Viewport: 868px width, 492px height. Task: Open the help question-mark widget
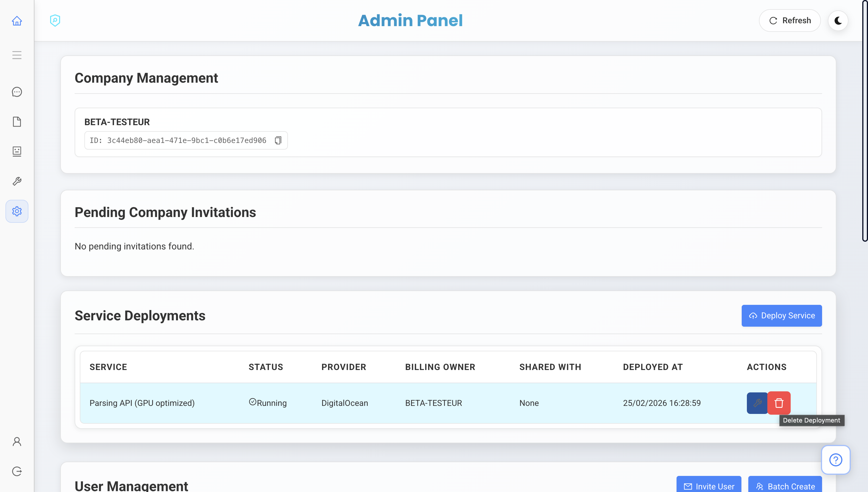point(836,460)
